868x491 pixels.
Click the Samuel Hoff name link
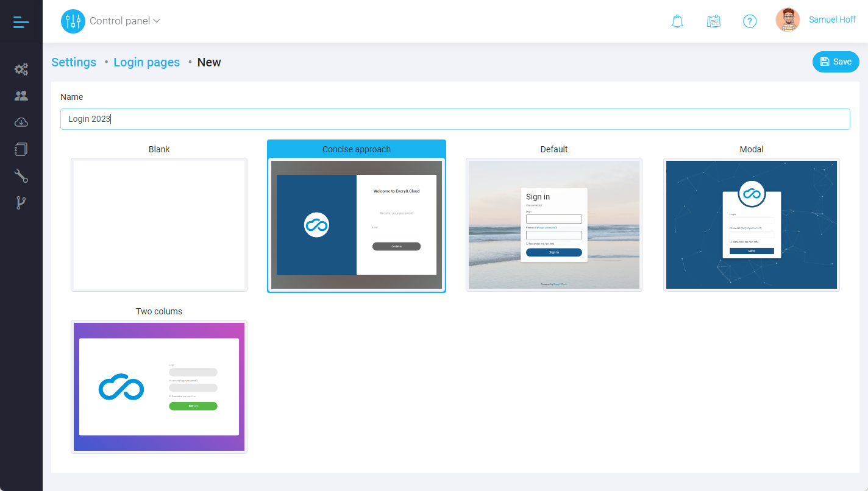coord(832,19)
